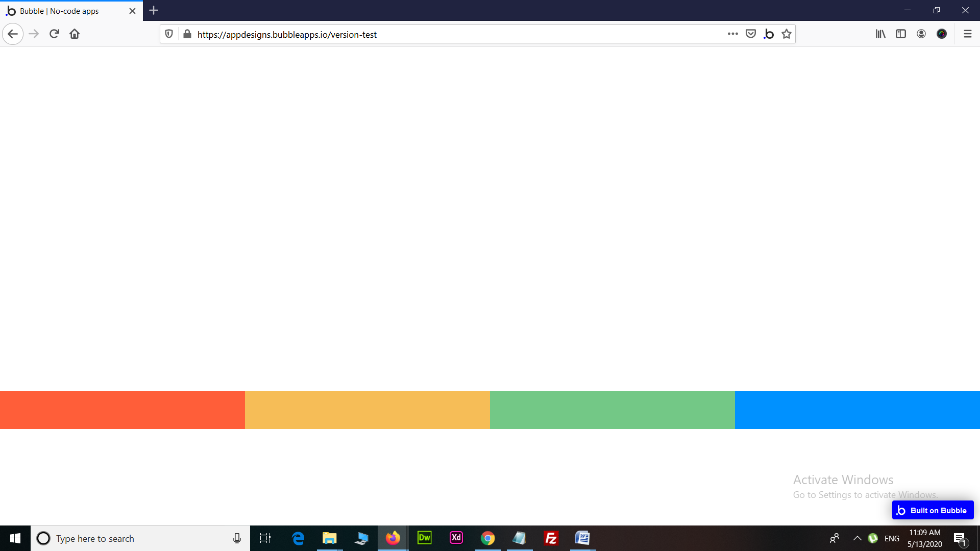Image resolution: width=980 pixels, height=551 pixels.
Task: Bookmark this page with star icon
Action: point(787,34)
